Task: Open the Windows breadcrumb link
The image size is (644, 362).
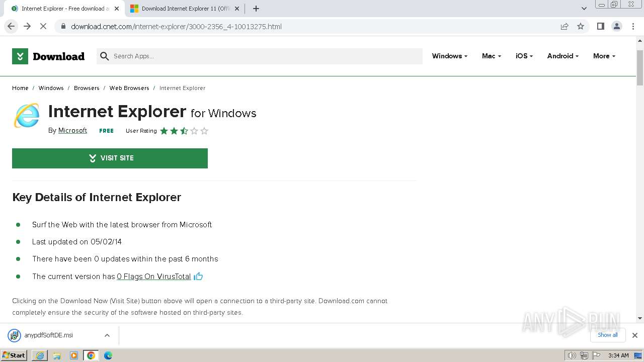Action: click(x=51, y=88)
